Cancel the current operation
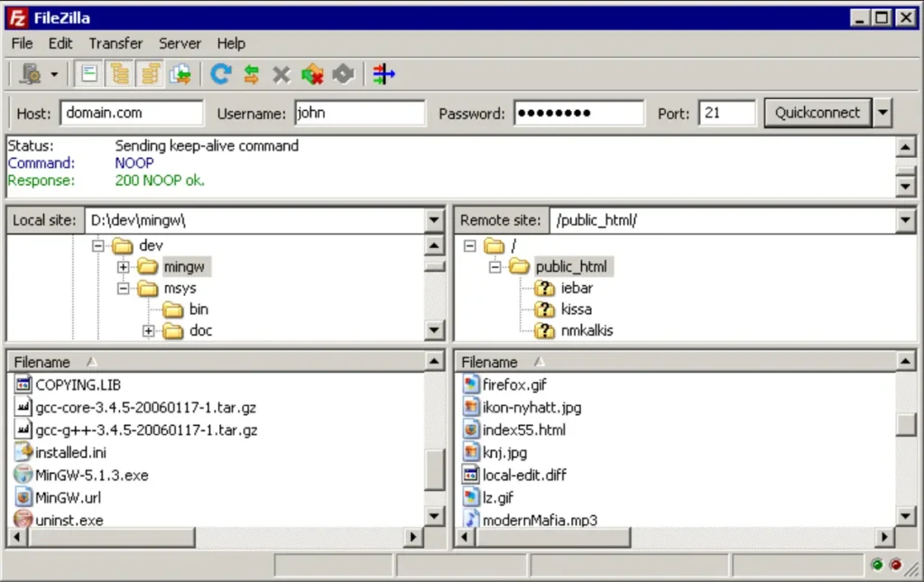The image size is (924, 582). pyautogui.click(x=281, y=73)
